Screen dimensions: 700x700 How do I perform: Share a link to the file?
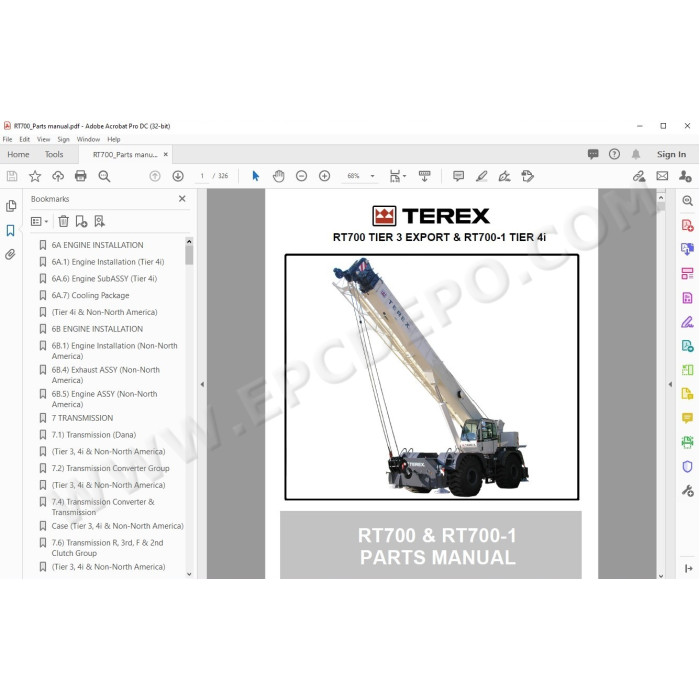point(639,176)
